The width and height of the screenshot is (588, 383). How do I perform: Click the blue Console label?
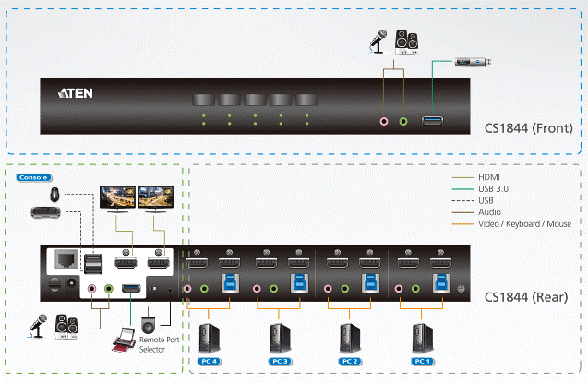coord(32,177)
